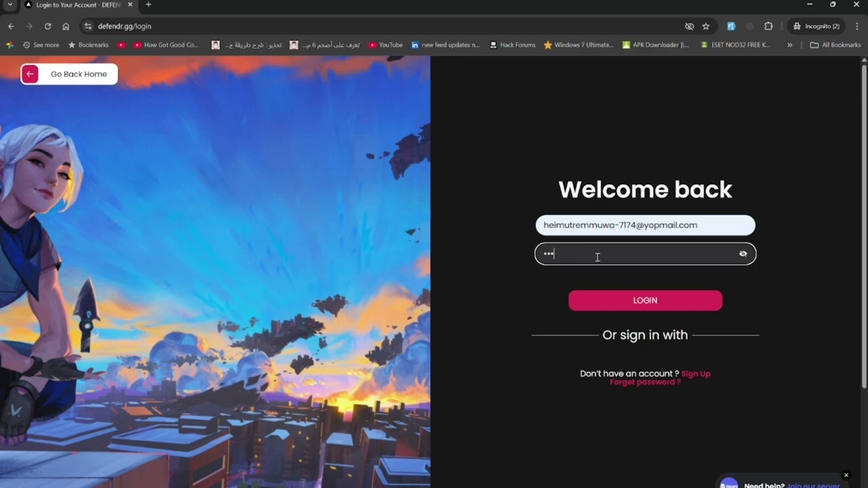Focus the password input field

645,254
